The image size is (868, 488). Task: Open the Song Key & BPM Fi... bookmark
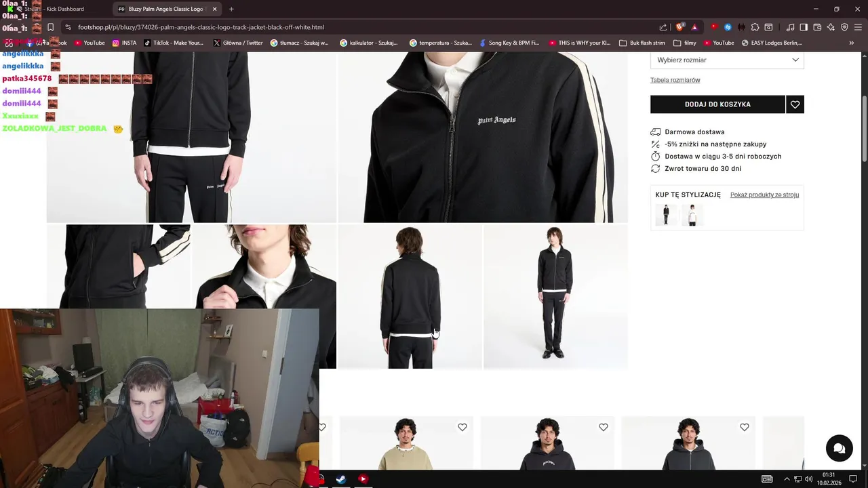(509, 43)
